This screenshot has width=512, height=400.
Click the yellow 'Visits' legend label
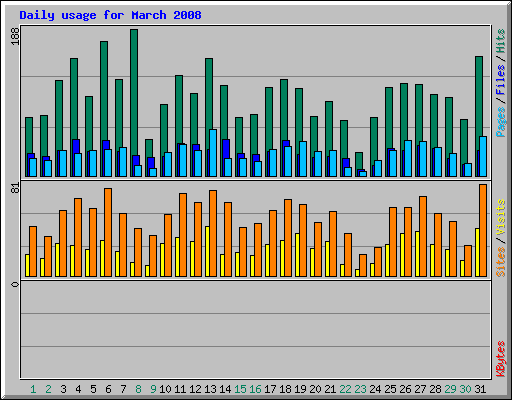point(500,218)
